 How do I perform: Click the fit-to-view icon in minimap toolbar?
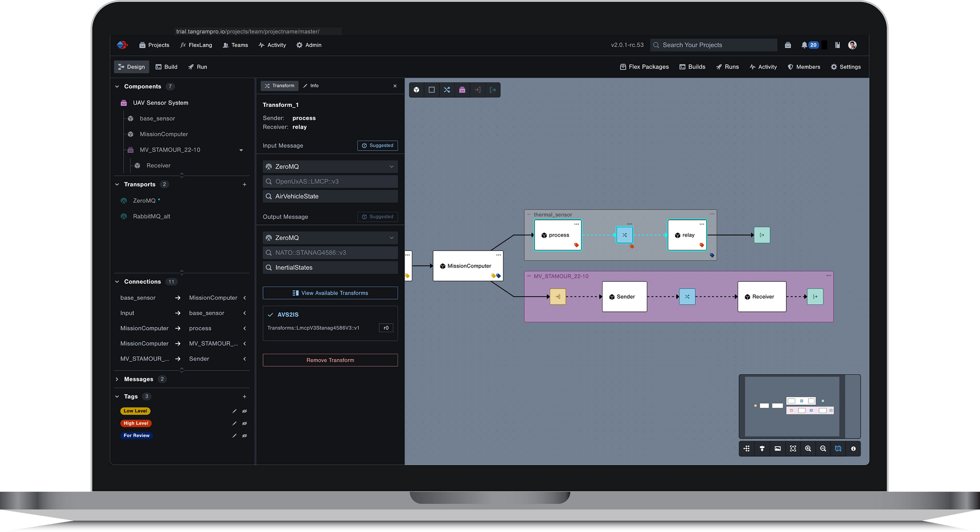793,448
